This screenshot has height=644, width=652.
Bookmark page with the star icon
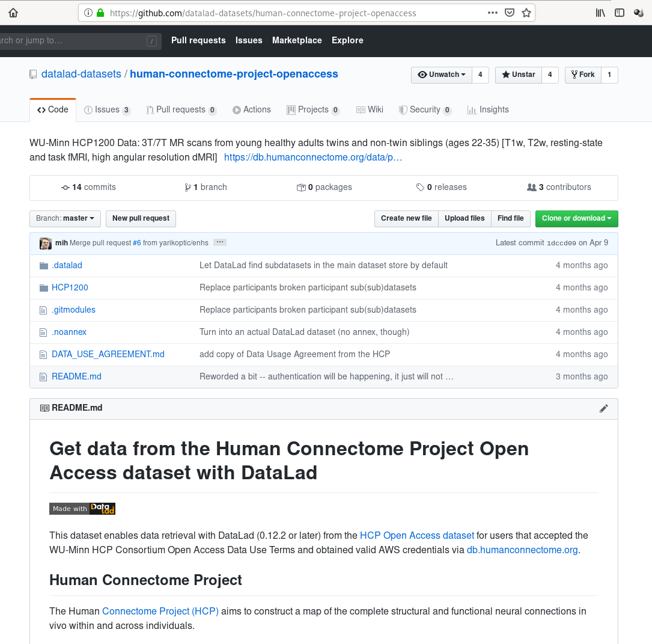click(x=526, y=13)
